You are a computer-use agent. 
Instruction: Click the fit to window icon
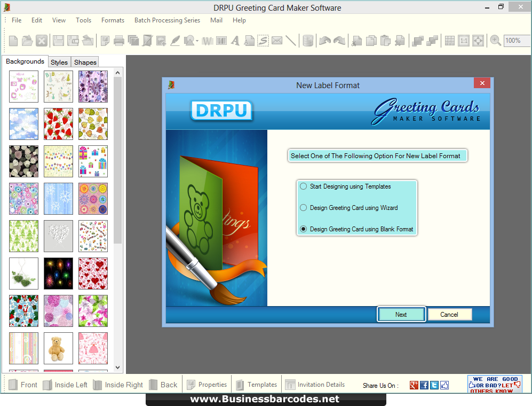click(x=478, y=41)
